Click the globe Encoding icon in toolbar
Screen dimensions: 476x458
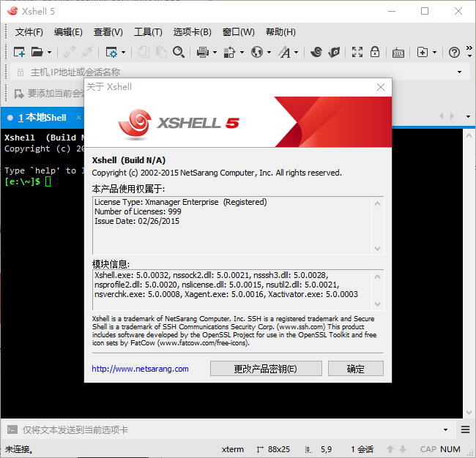[x=256, y=52]
